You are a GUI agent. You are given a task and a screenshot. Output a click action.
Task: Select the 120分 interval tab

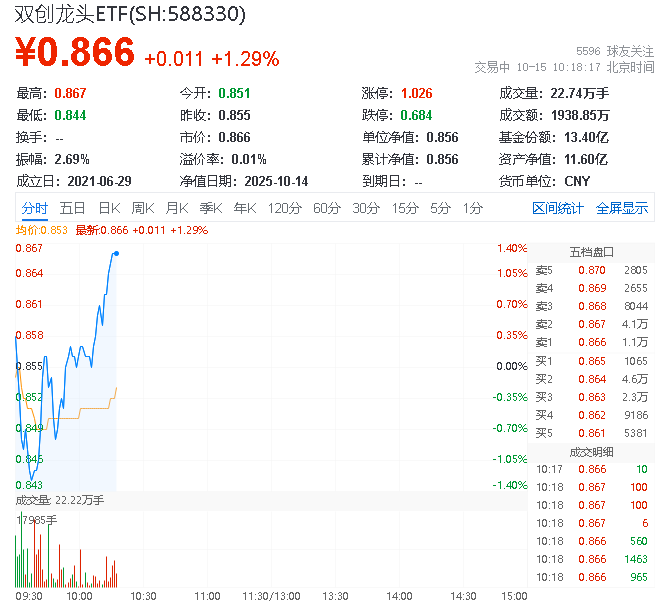pyautogui.click(x=285, y=208)
